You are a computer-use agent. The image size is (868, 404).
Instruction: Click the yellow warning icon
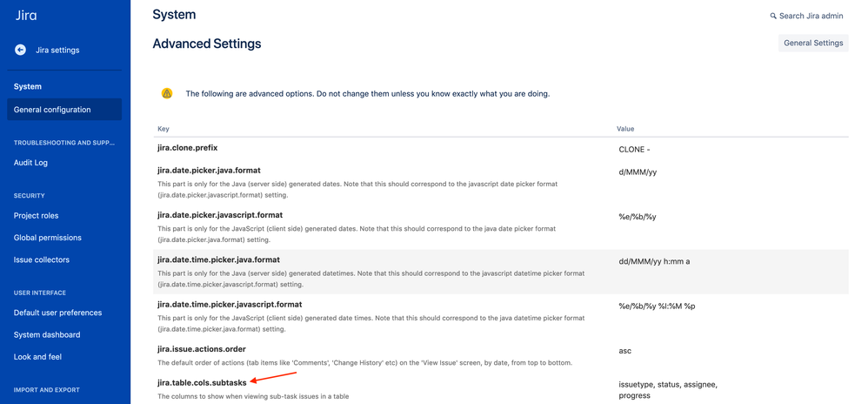click(167, 94)
